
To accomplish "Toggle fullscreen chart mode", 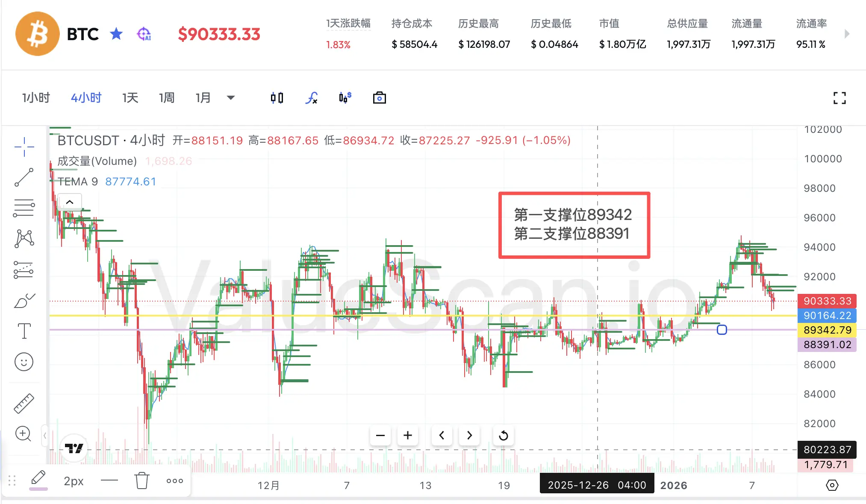I will [x=839, y=98].
